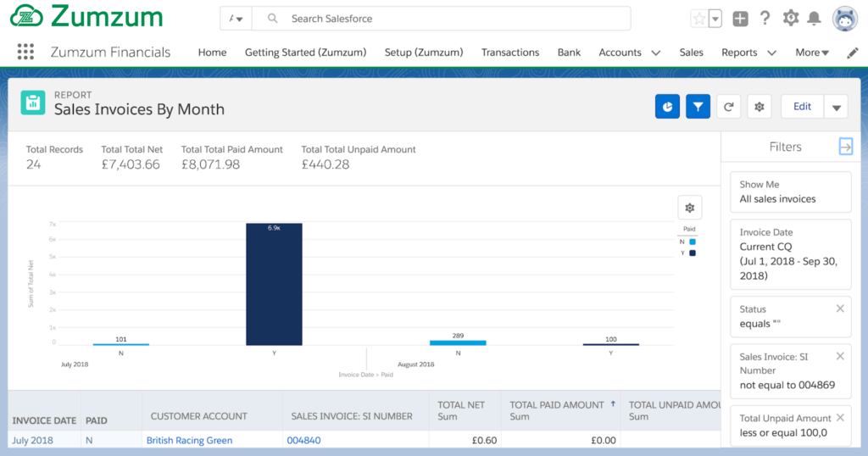868x456 pixels.
Task: Open the Setup gear in header
Action: pos(791,19)
